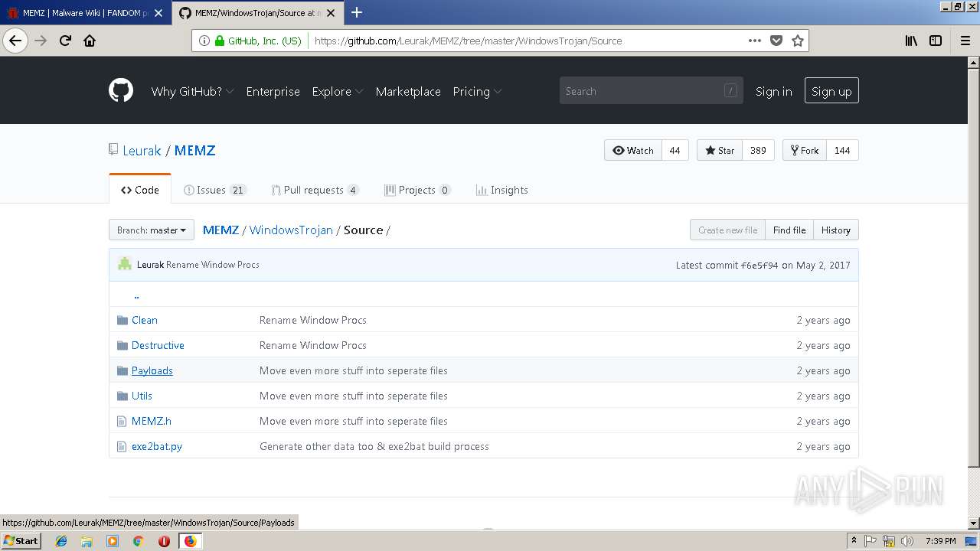Image resolution: width=980 pixels, height=551 pixels.
Task: Expand the Explore menu
Action: [x=337, y=91]
